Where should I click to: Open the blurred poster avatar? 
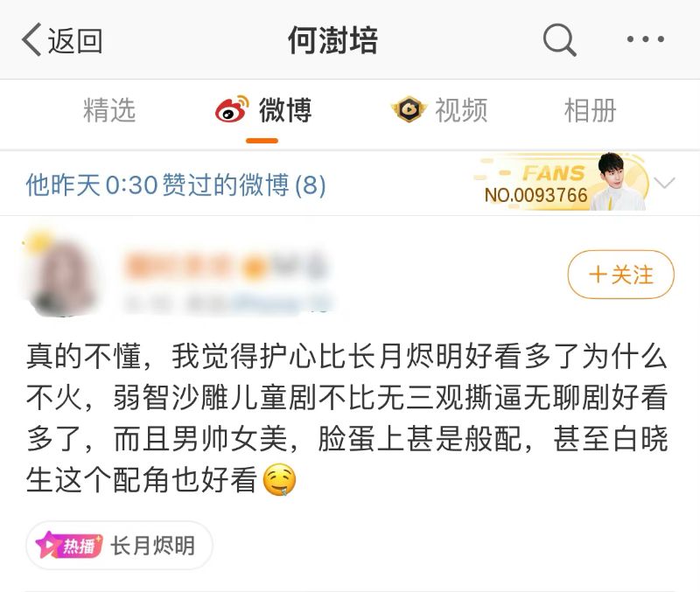click(x=59, y=275)
